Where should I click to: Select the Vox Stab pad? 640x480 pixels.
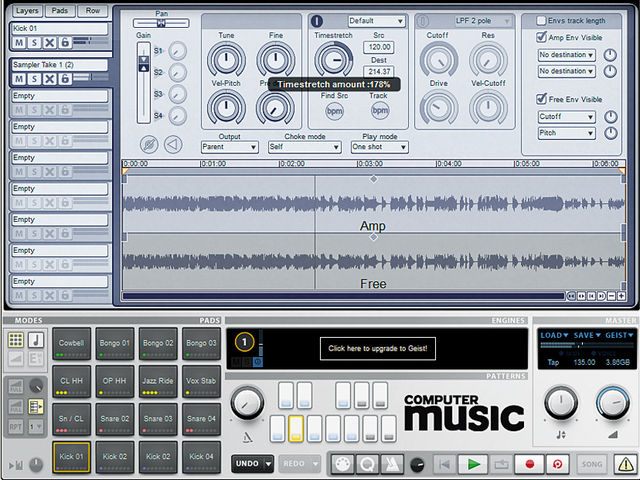click(x=201, y=381)
